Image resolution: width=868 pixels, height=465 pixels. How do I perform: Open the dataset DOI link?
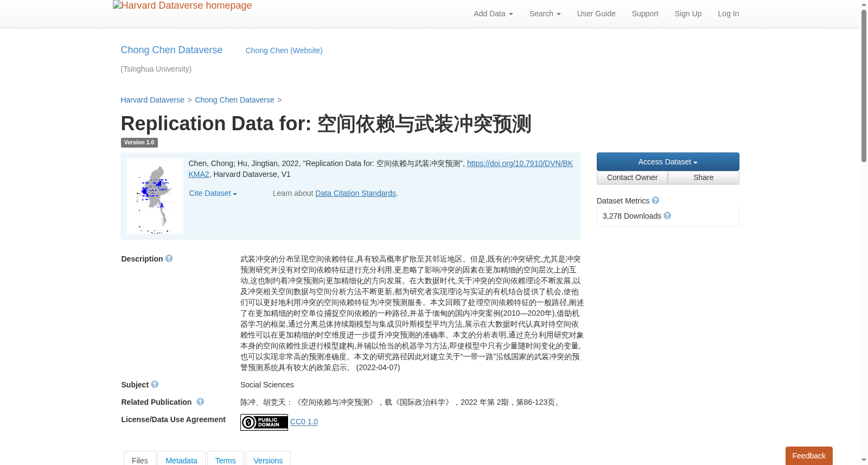pos(520,163)
